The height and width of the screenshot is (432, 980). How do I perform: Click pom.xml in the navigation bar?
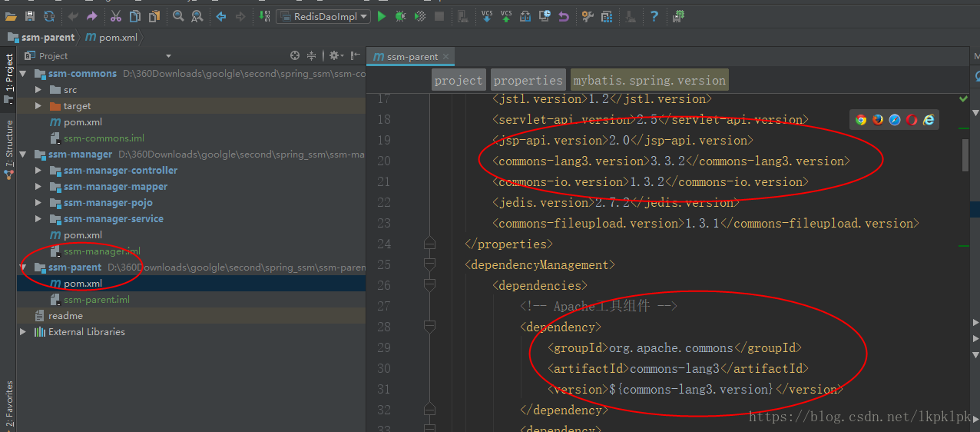point(111,37)
